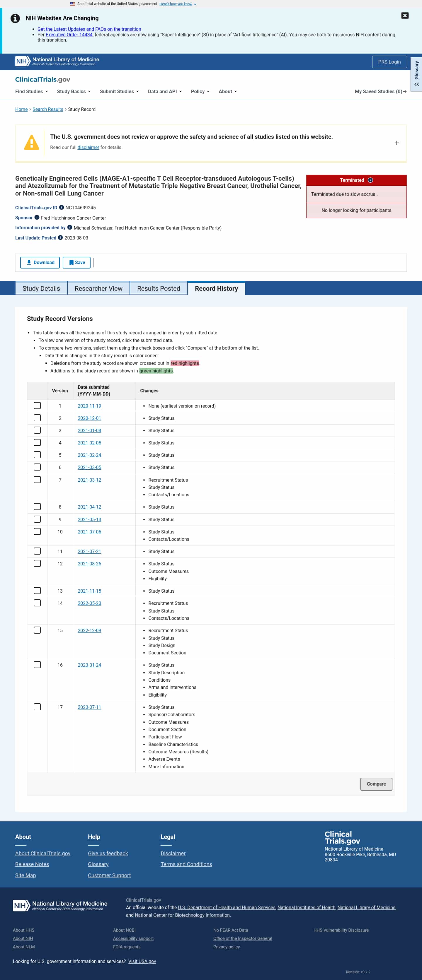
Task: Click the yellow warning triangle icon
Action: pos(32,143)
